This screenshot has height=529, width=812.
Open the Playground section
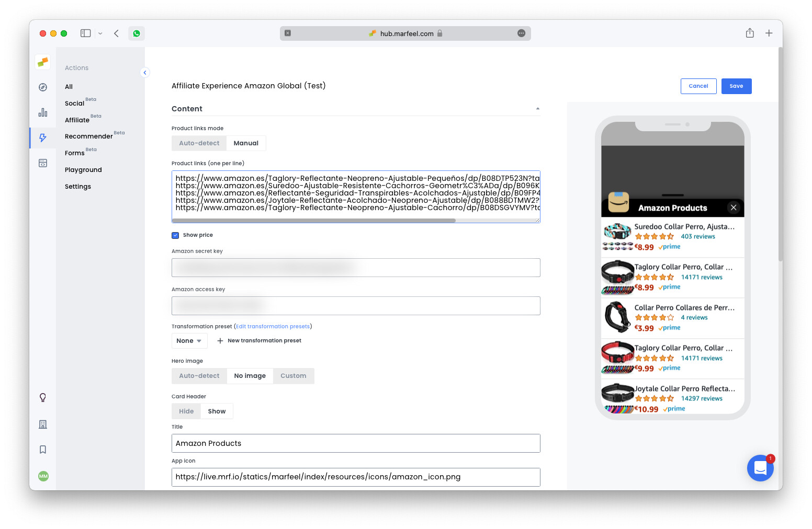(83, 169)
